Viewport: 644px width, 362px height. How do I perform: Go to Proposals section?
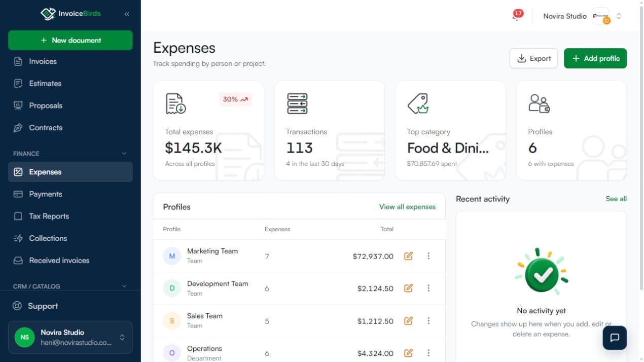(x=70, y=105)
